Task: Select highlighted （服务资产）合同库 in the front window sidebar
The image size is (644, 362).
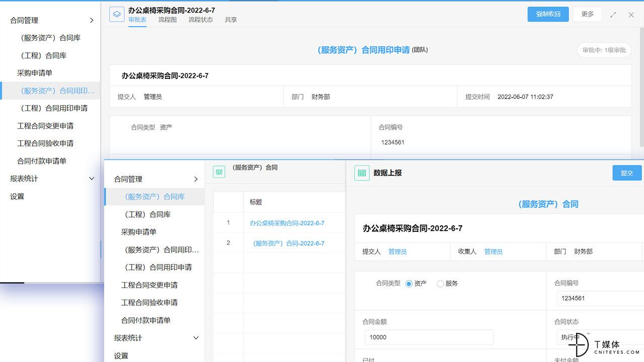Action: [x=154, y=197]
